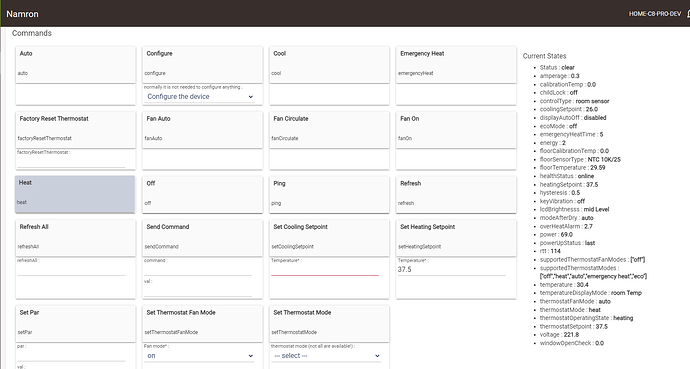690x369 pixels.
Task: Focus the heating Temperature field showing 37.5
Action: point(451,270)
